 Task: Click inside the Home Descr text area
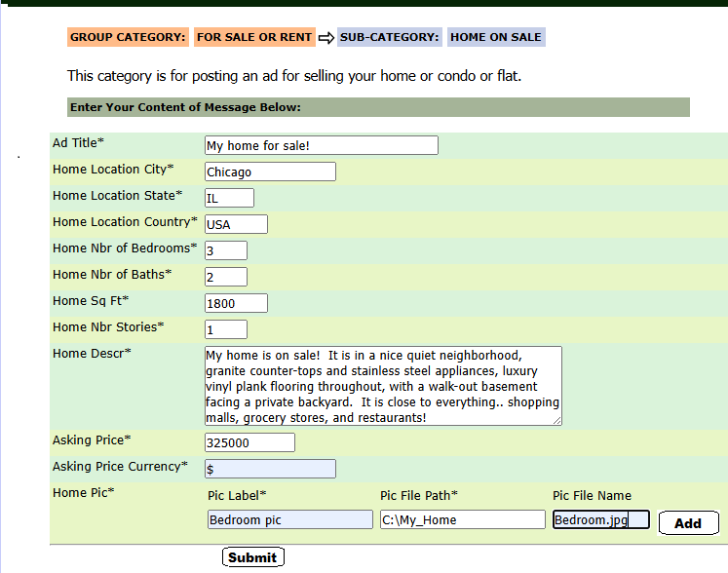382,386
